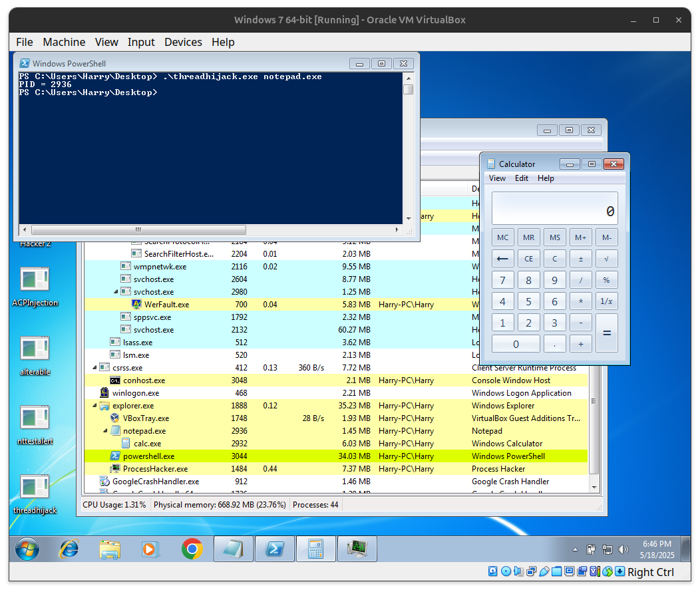Open Windows Explorer folder icon in taskbar

pos(109,549)
